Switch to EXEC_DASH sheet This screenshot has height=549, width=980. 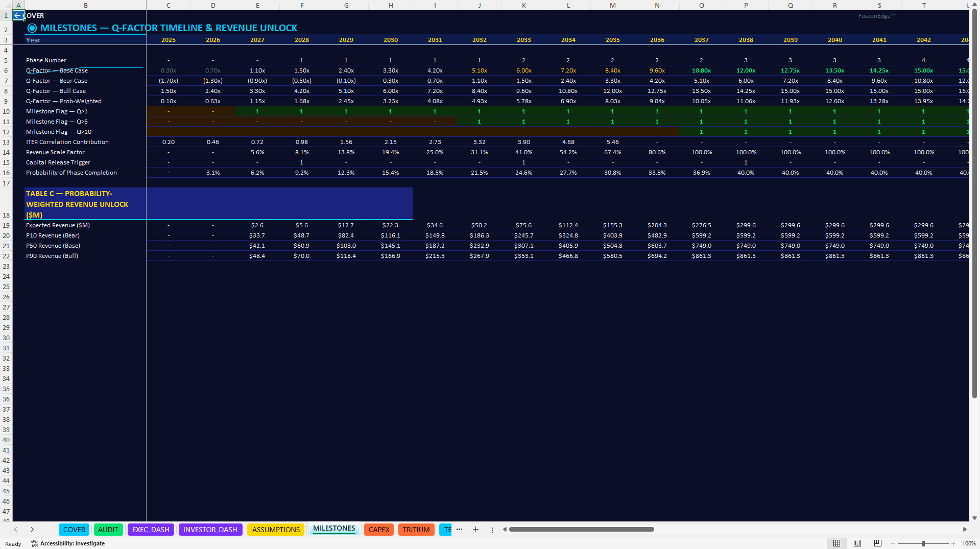[151, 530]
